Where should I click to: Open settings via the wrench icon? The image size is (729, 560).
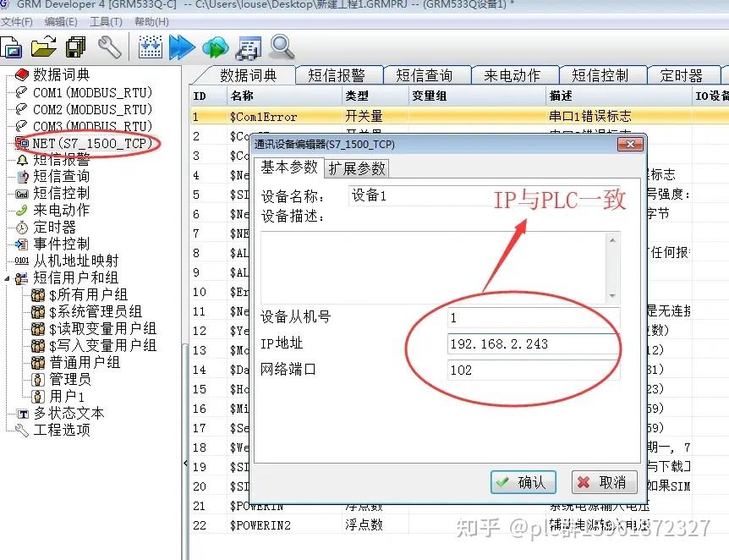[x=110, y=47]
